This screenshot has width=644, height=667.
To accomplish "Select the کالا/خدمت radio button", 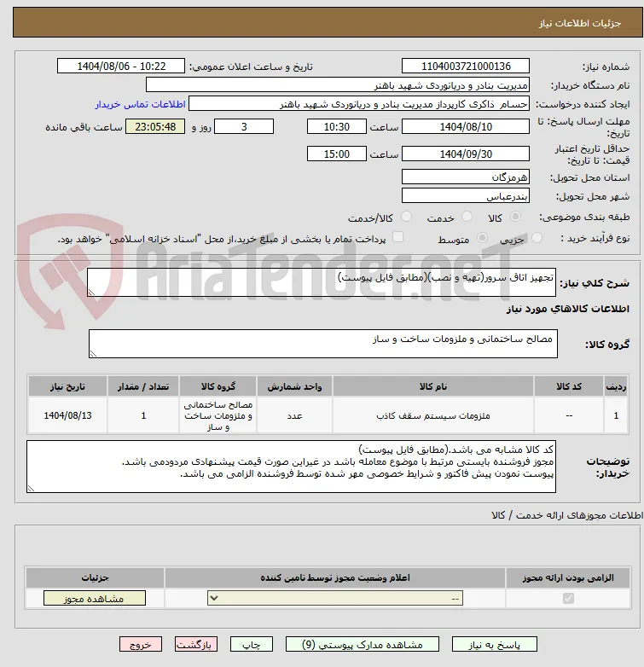I will tap(407, 217).
